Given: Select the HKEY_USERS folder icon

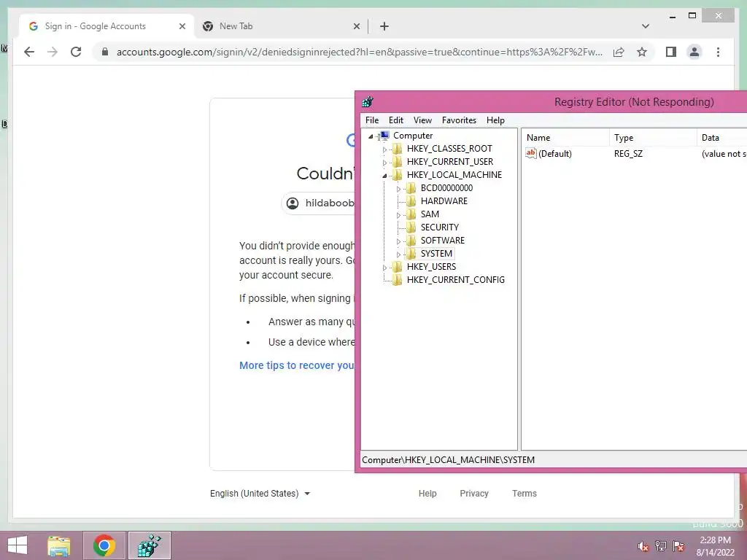Looking at the screenshot, I should (x=397, y=267).
